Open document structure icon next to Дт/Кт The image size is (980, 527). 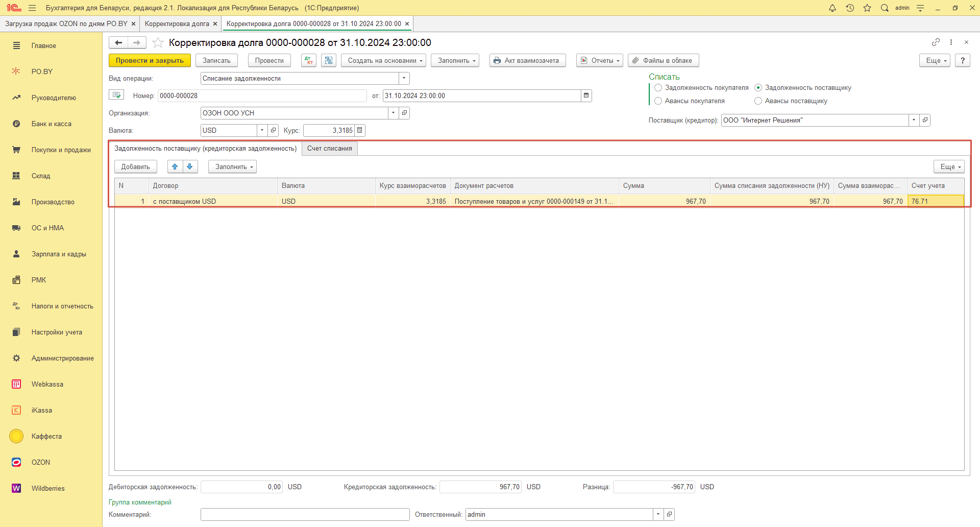[329, 60]
